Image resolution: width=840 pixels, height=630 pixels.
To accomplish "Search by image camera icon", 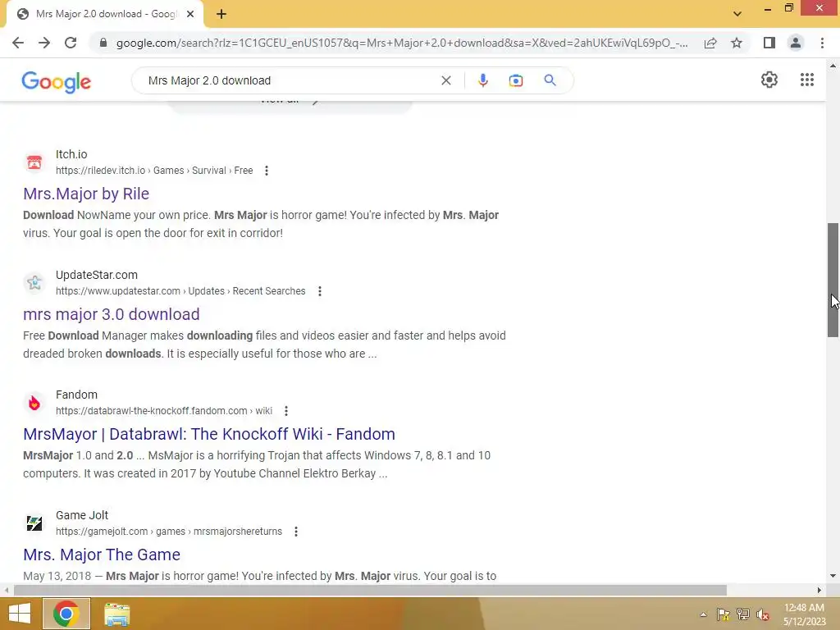I will (x=515, y=80).
